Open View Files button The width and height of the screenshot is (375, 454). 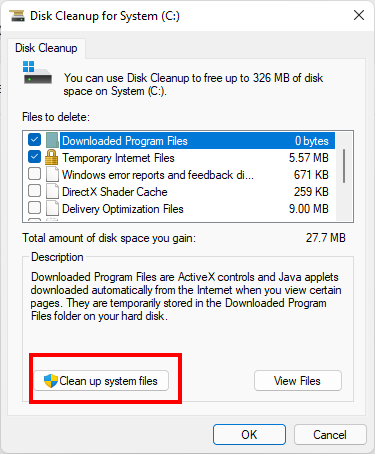pyautogui.click(x=298, y=381)
